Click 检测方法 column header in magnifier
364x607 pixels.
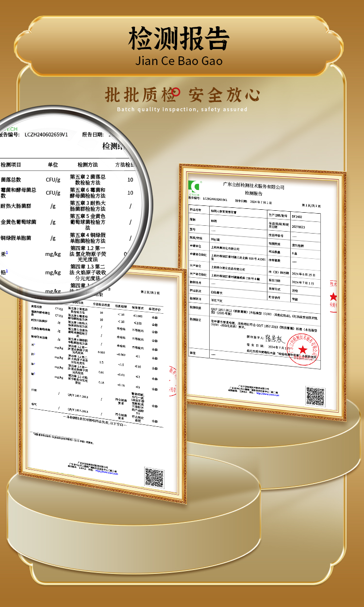tap(87, 165)
